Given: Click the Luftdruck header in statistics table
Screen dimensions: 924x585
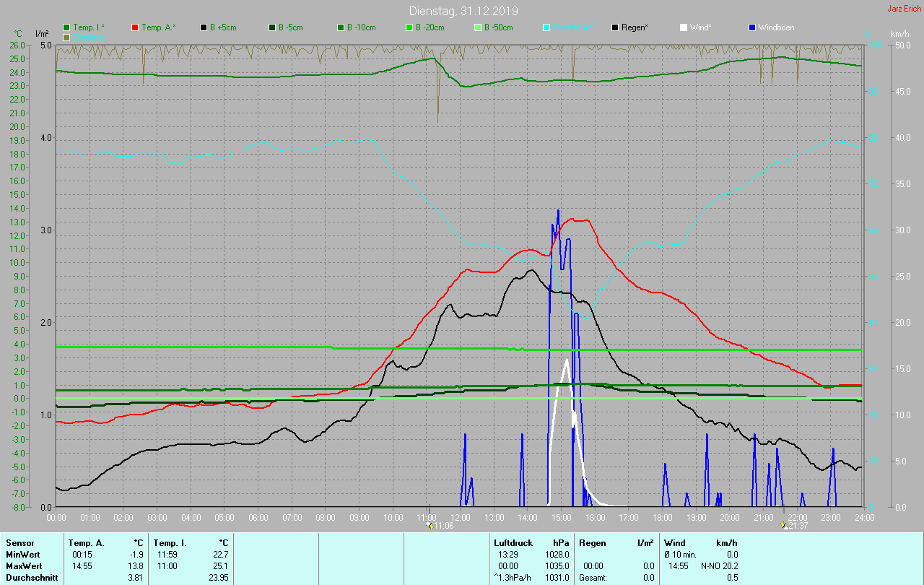Looking at the screenshot, I should click(513, 542).
